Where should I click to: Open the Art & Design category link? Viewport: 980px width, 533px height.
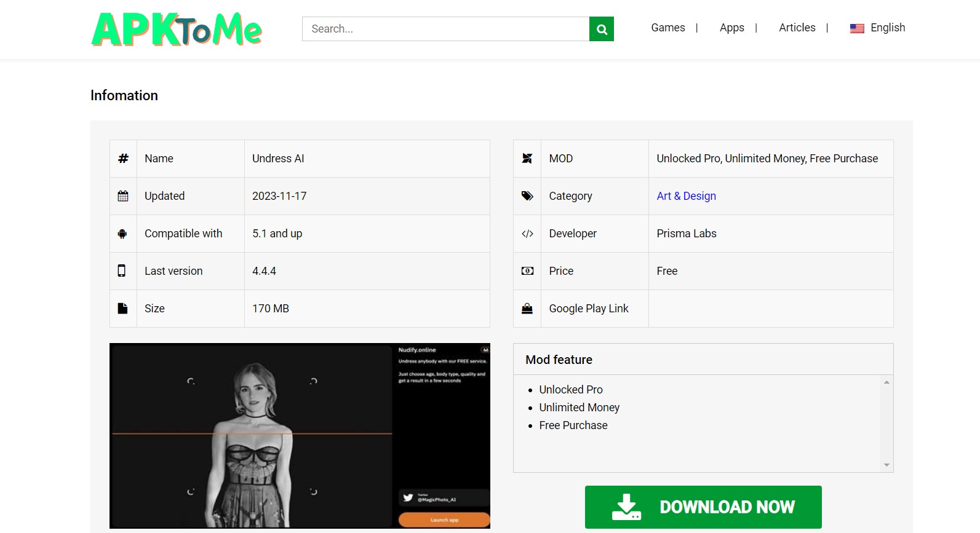(687, 196)
